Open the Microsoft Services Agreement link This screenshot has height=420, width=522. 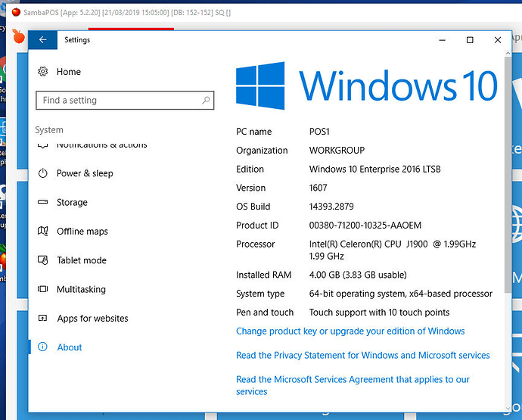click(x=353, y=380)
